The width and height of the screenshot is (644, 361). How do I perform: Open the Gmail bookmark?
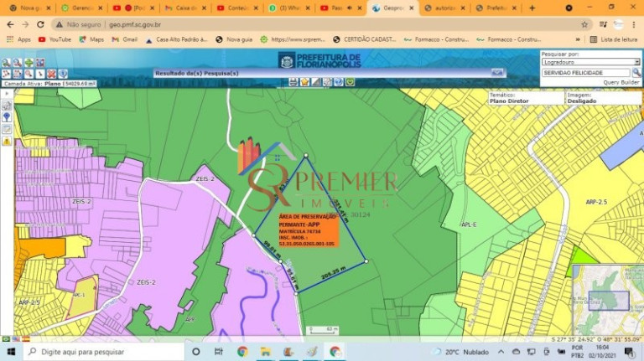pos(125,39)
